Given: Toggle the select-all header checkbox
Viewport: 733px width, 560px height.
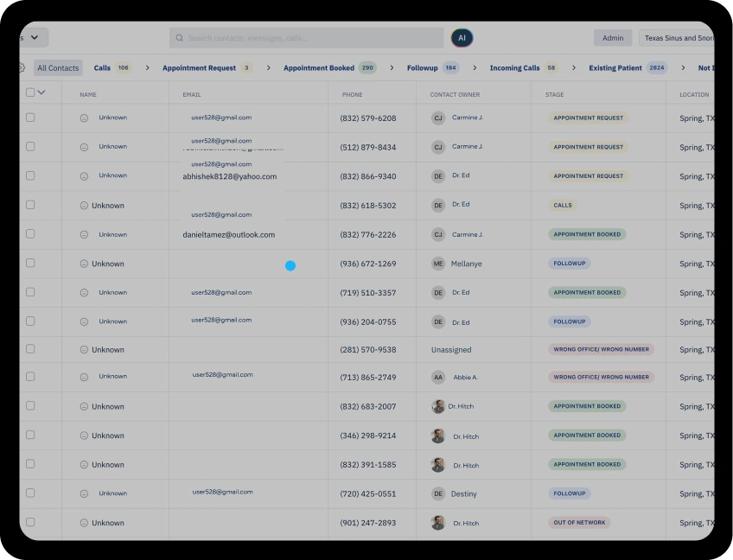Looking at the screenshot, I should [30, 92].
